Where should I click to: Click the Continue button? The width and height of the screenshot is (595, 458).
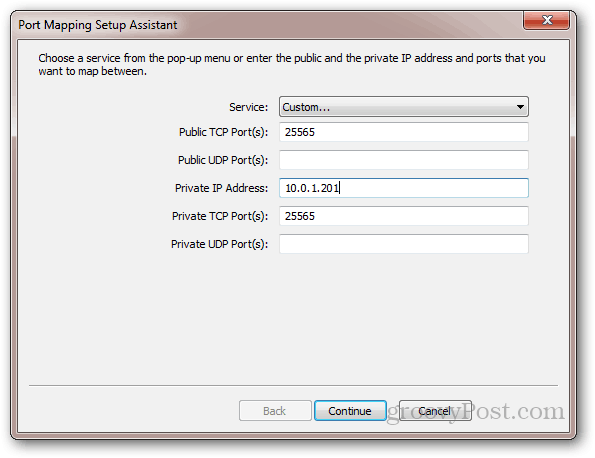pos(350,411)
